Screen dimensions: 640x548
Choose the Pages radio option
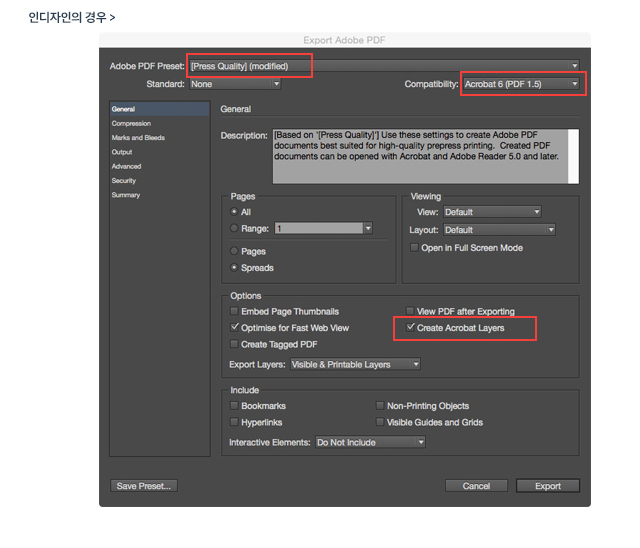(234, 251)
